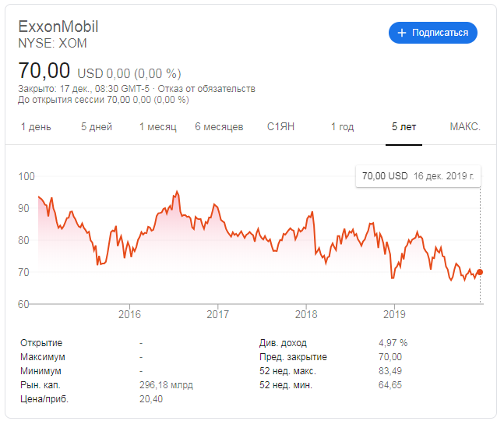The width and height of the screenshot is (504, 421).
Task: Click the ExxonMobil company title
Action: click(x=58, y=27)
